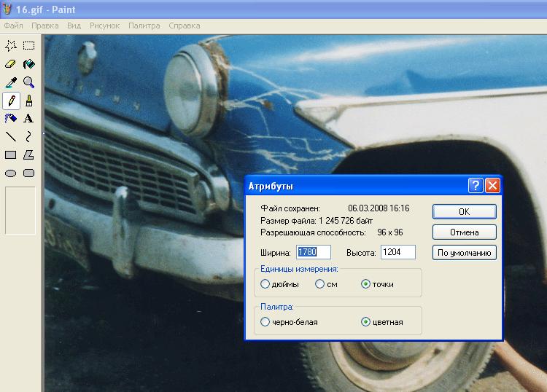Viewport: 547px width, 392px height.
Task: Click the Ширина width input field
Action: coord(312,252)
